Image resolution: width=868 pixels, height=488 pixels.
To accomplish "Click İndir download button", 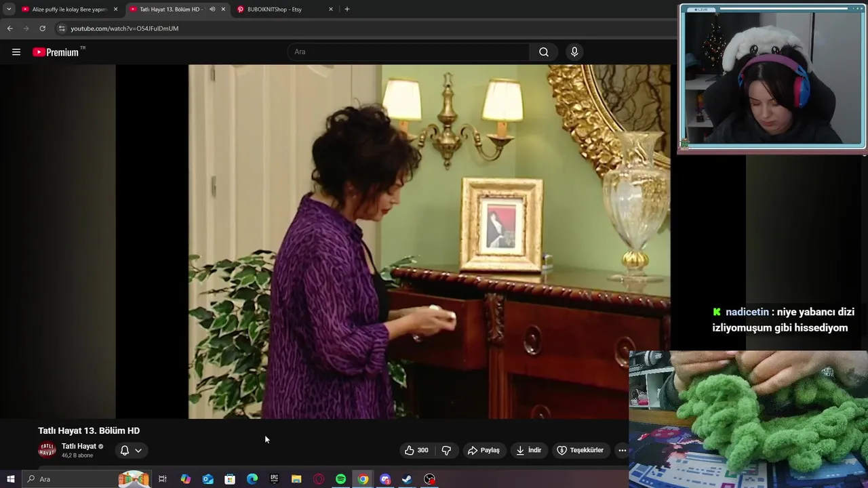I will [x=528, y=450].
